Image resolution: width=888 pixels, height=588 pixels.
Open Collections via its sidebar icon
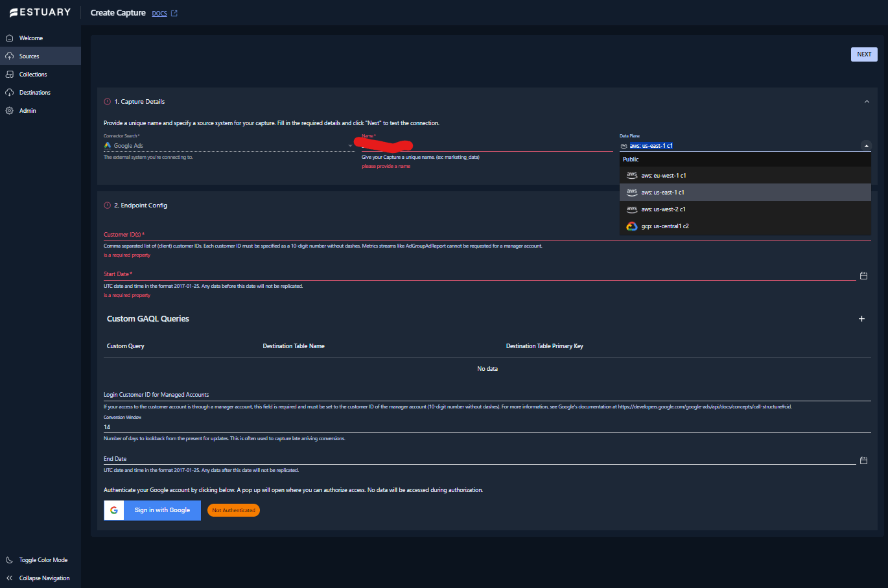10,73
